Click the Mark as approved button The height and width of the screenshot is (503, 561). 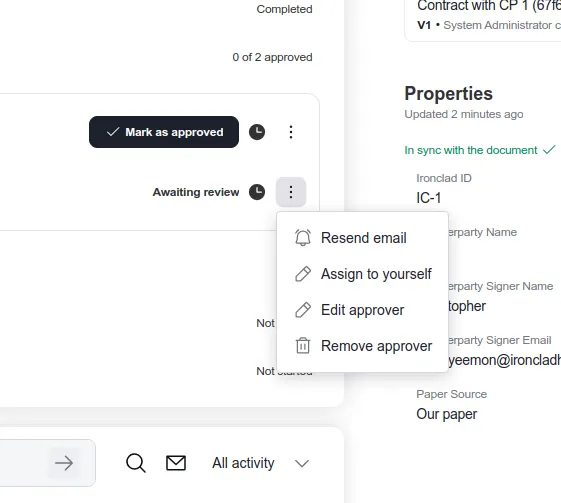point(164,132)
